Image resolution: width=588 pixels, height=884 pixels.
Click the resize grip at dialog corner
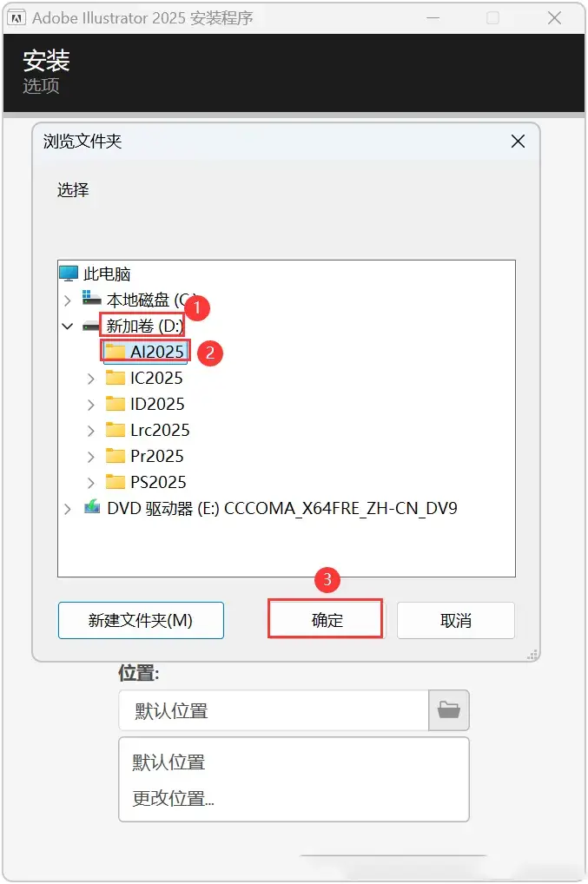pos(532,654)
